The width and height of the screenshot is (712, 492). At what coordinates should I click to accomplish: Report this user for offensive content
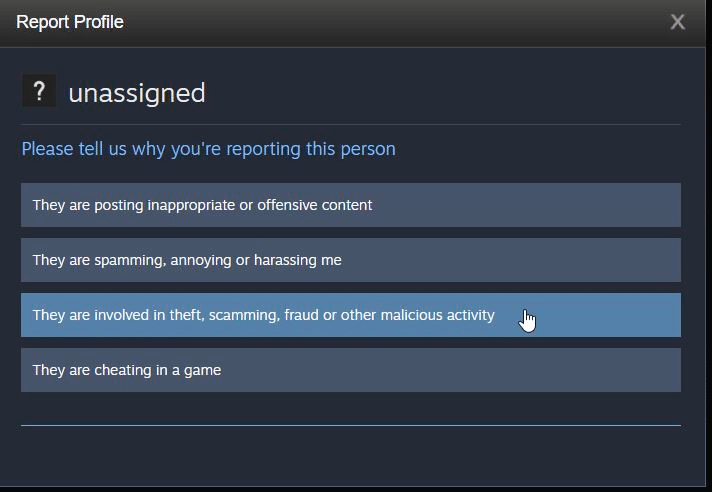click(x=351, y=205)
